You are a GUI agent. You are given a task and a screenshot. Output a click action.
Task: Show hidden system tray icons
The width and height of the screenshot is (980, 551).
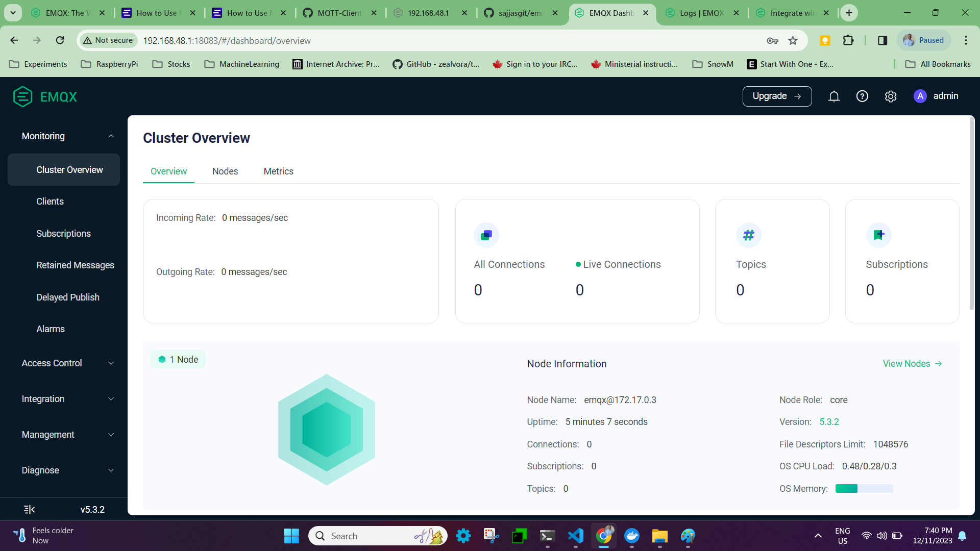pos(818,536)
